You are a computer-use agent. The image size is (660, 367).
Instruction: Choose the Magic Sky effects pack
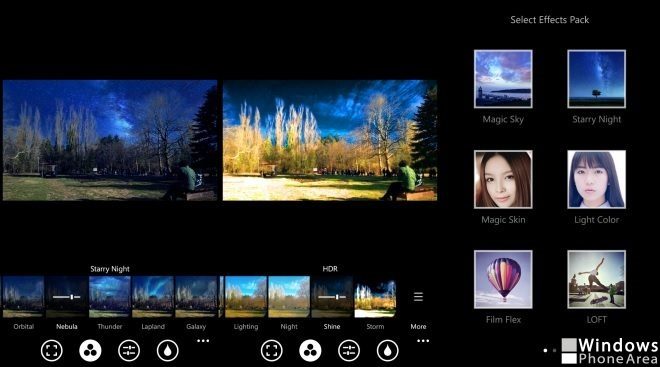(503, 79)
